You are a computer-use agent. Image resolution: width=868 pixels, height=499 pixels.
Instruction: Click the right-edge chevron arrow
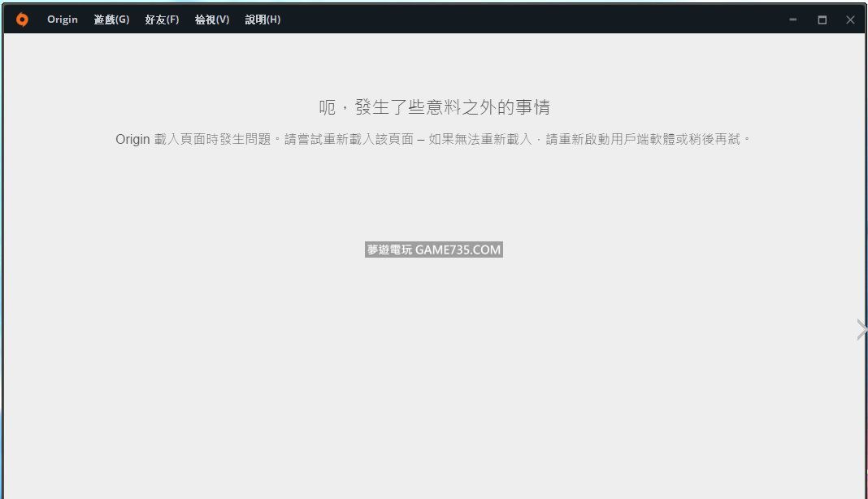pos(861,329)
